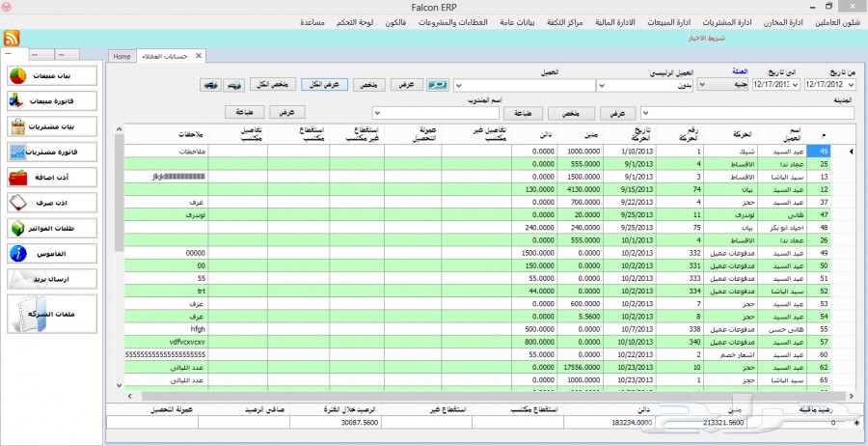This screenshot has width=868, height=446.
Task: Click the grid's scroll-up arrow
Action: (119, 129)
